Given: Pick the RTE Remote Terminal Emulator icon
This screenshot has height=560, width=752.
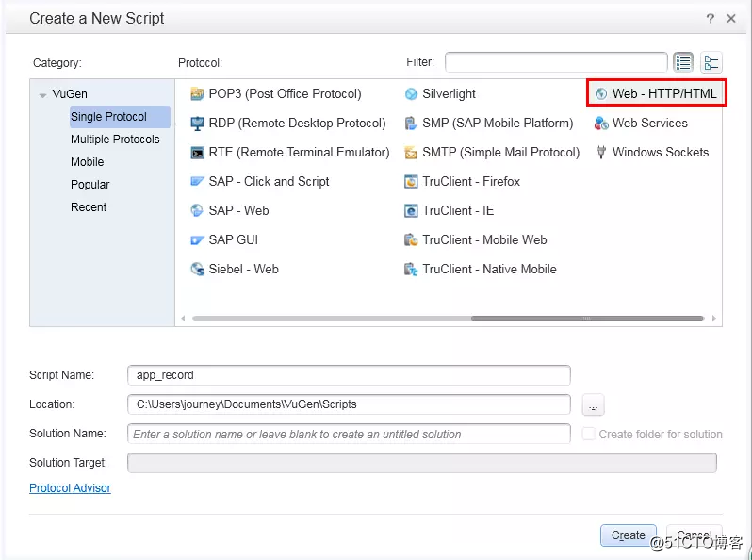Looking at the screenshot, I should pyautogui.click(x=197, y=153).
